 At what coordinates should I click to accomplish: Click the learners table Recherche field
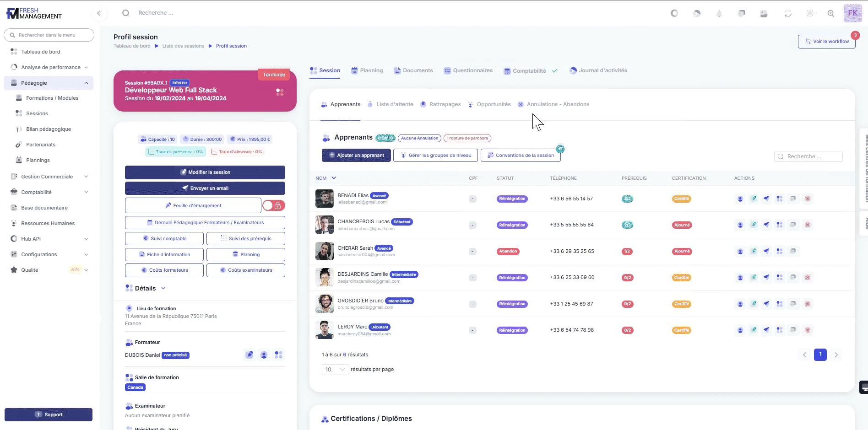point(808,156)
